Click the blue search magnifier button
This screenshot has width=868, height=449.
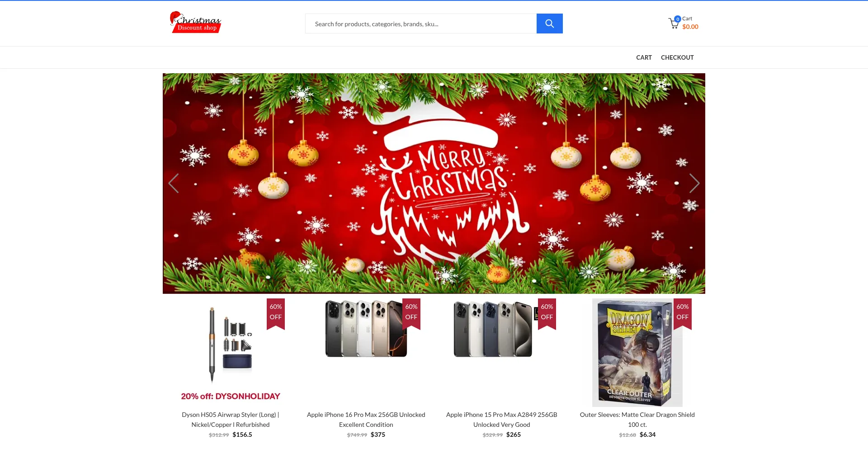[x=549, y=24]
